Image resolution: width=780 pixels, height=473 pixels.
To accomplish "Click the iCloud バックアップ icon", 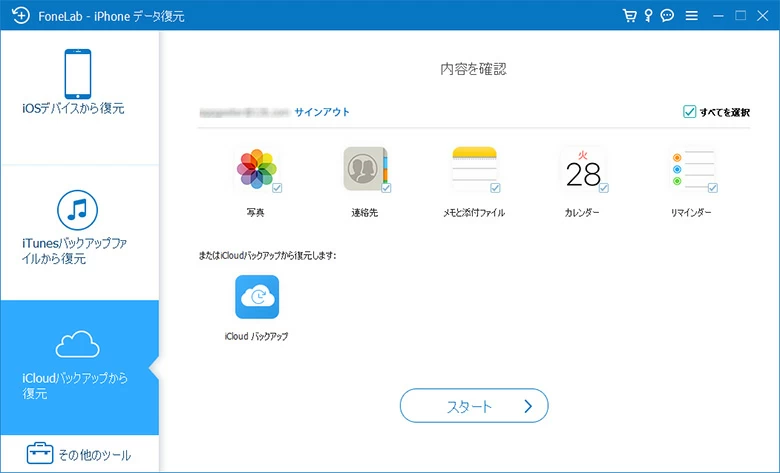I will pos(257,298).
